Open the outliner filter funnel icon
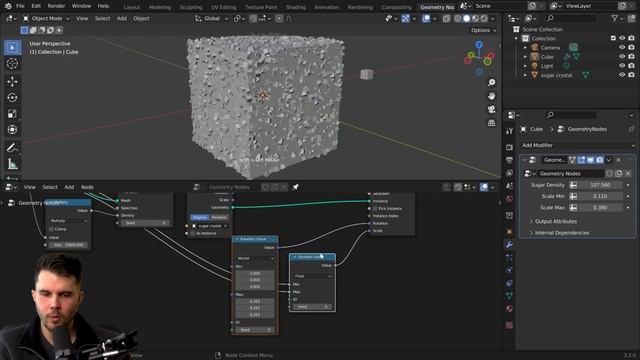Image resolution: width=640 pixels, height=360 pixels. click(614, 18)
